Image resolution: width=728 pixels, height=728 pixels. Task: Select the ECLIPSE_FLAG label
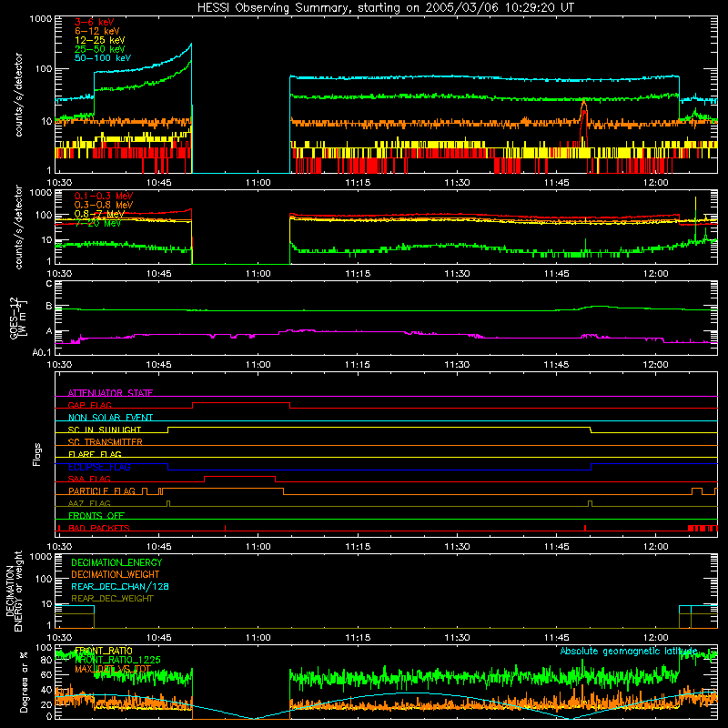click(99, 467)
